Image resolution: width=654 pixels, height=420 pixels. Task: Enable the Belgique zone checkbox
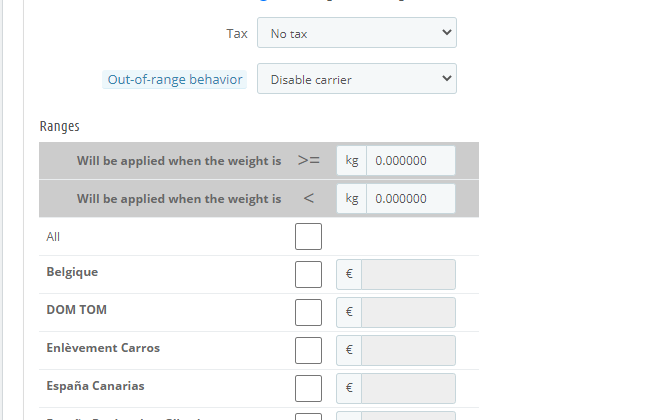pos(308,274)
